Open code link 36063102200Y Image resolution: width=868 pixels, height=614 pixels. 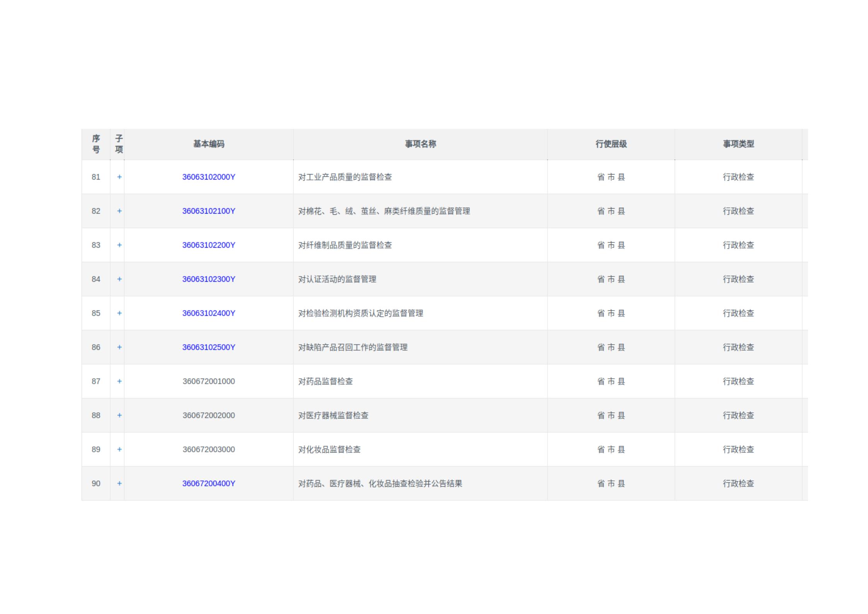(208, 245)
